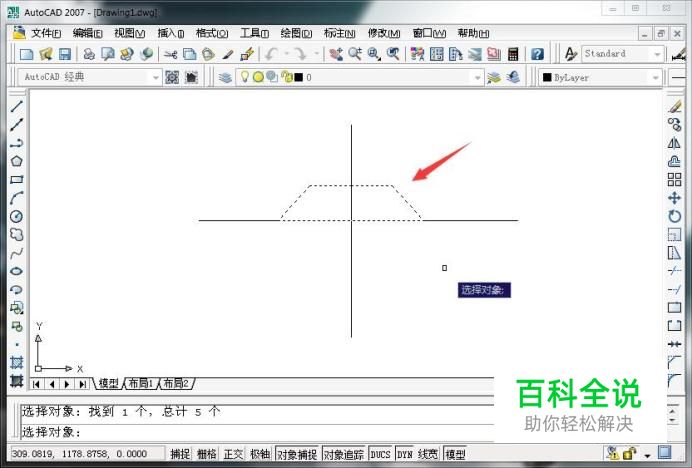The width and height of the screenshot is (692, 468).
Task: Toggle 线宽 lineweight display in status bar
Action: 428,454
